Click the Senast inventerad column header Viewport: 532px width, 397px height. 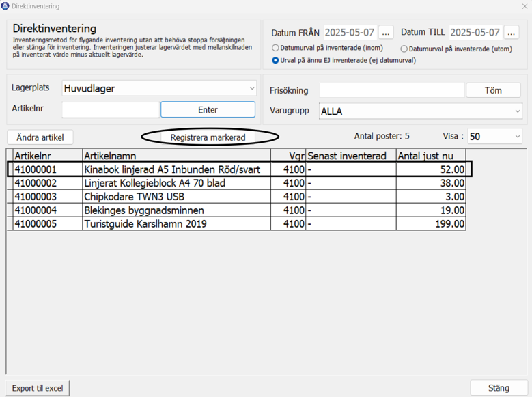point(351,156)
